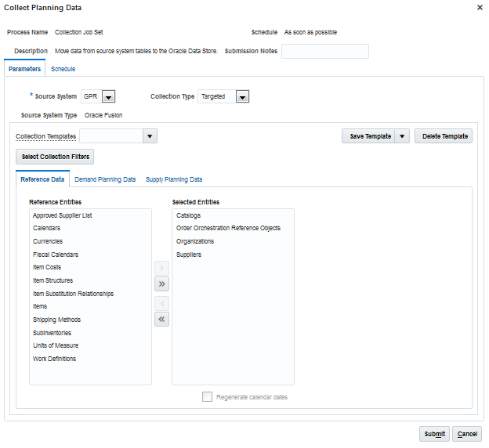
Task: Open the Source System dropdown
Action: tap(108, 97)
